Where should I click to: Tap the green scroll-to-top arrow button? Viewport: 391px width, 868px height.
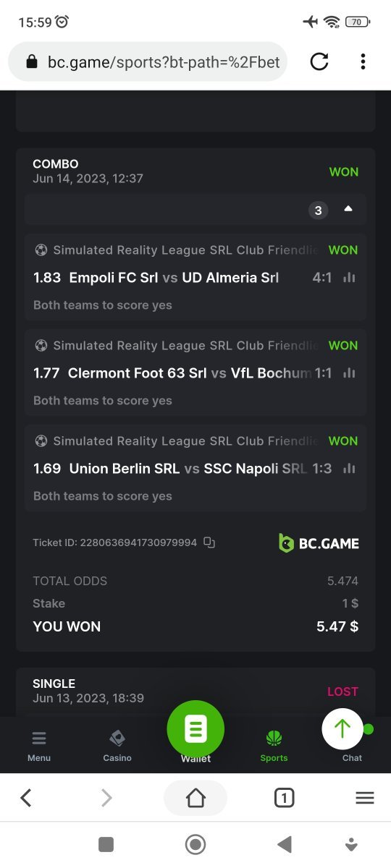pyautogui.click(x=342, y=728)
